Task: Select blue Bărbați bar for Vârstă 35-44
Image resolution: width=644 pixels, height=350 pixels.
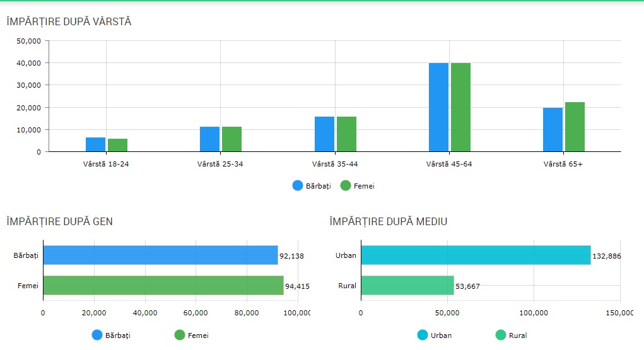Action: pyautogui.click(x=324, y=134)
